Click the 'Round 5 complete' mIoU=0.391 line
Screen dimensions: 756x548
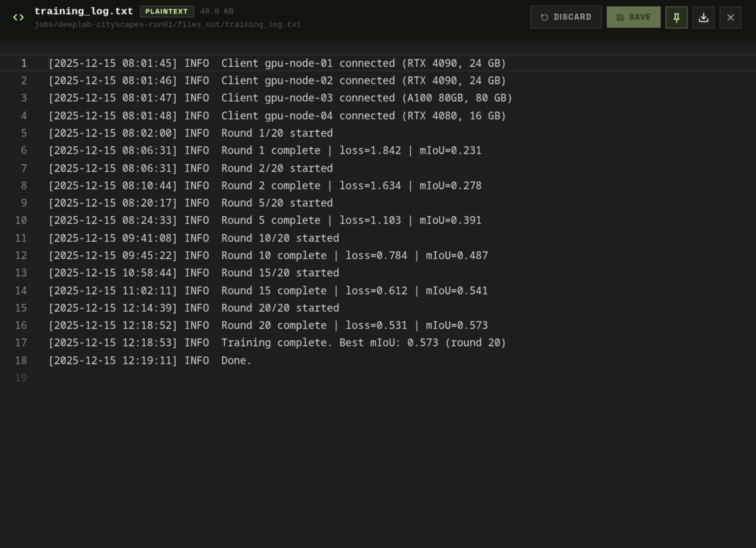265,220
